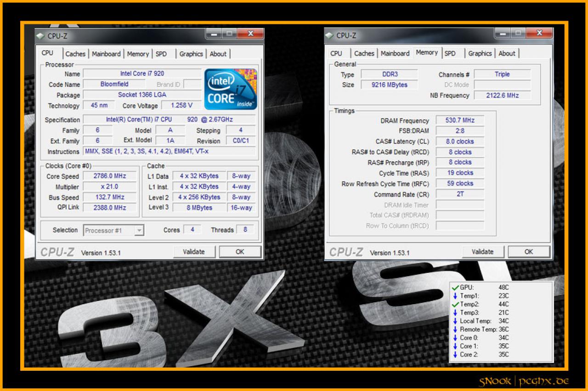Click the DRAM Frequency value 530.7 MHz

460,120
